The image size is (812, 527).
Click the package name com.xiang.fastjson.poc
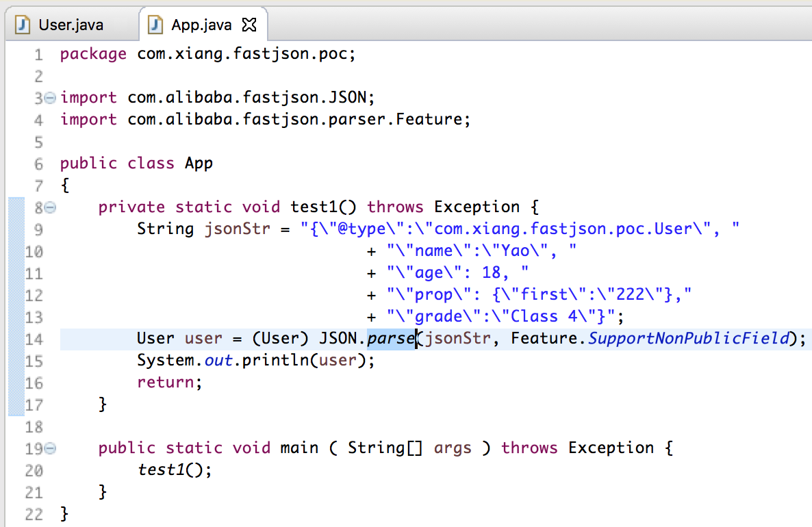(242, 53)
